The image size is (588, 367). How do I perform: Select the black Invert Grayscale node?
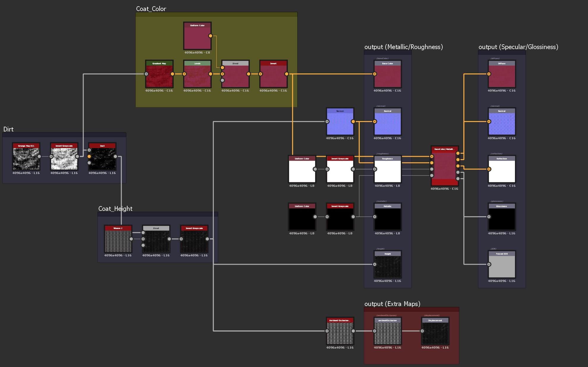coord(340,217)
